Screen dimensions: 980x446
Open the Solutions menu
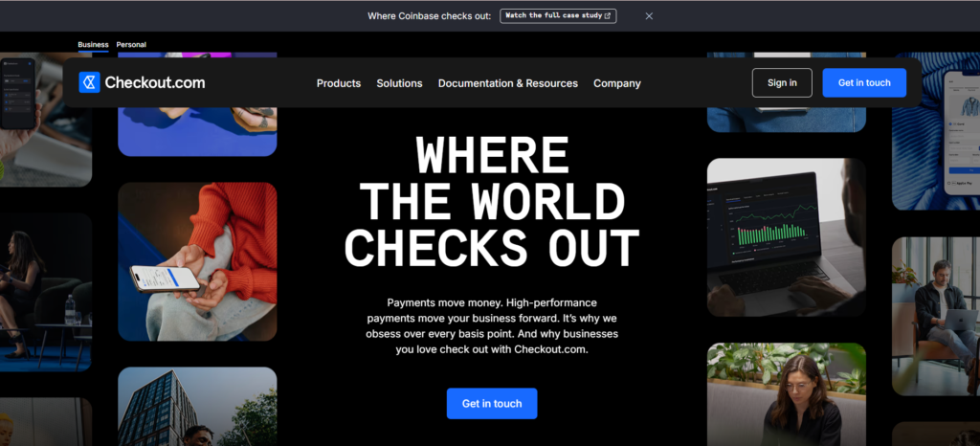tap(399, 83)
